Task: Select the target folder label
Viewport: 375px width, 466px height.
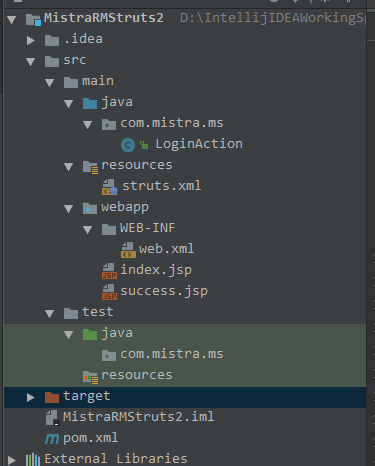Action: pyautogui.click(x=87, y=397)
